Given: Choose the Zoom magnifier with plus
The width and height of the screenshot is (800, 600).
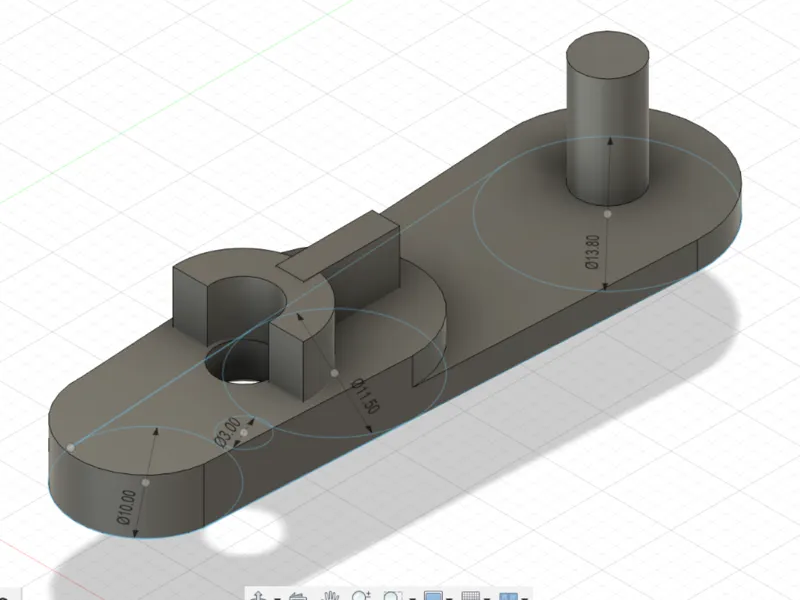Looking at the screenshot, I should (x=362, y=595).
